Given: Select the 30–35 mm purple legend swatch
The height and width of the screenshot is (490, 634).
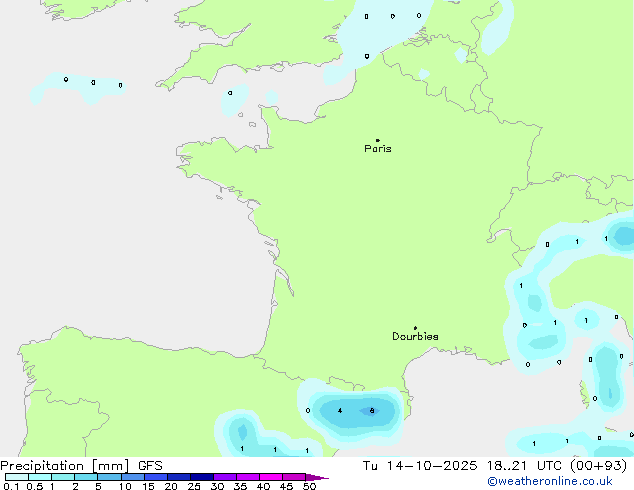Looking at the screenshot, I should (x=225, y=477).
